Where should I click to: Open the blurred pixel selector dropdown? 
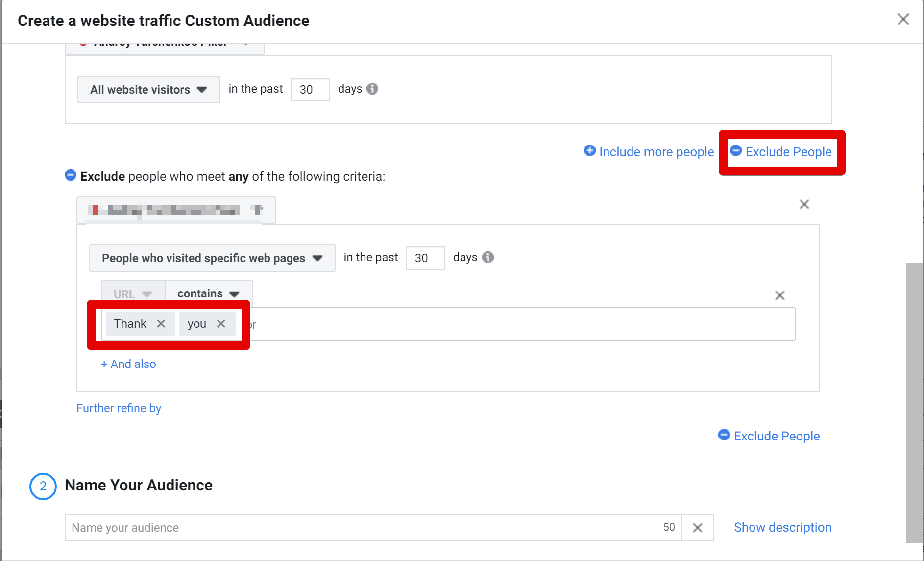click(176, 210)
